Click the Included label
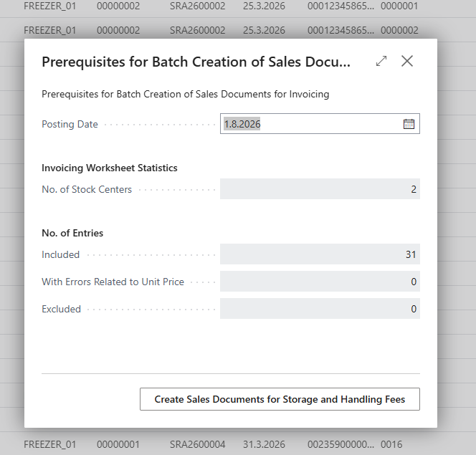The image size is (476, 455). tap(61, 254)
